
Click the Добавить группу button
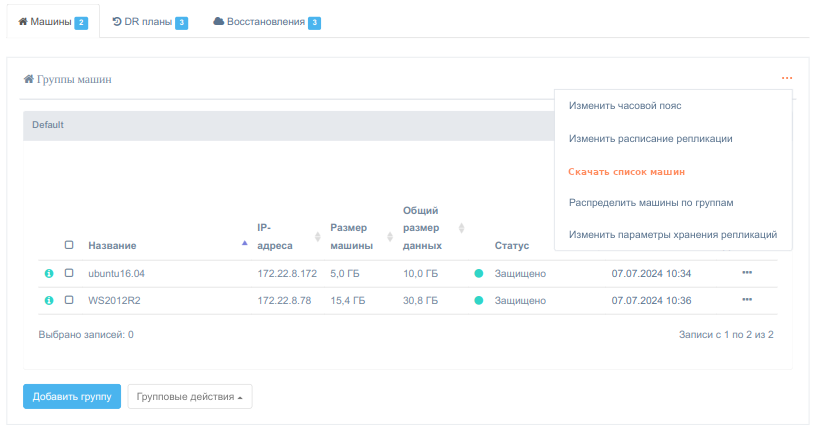[x=72, y=396]
